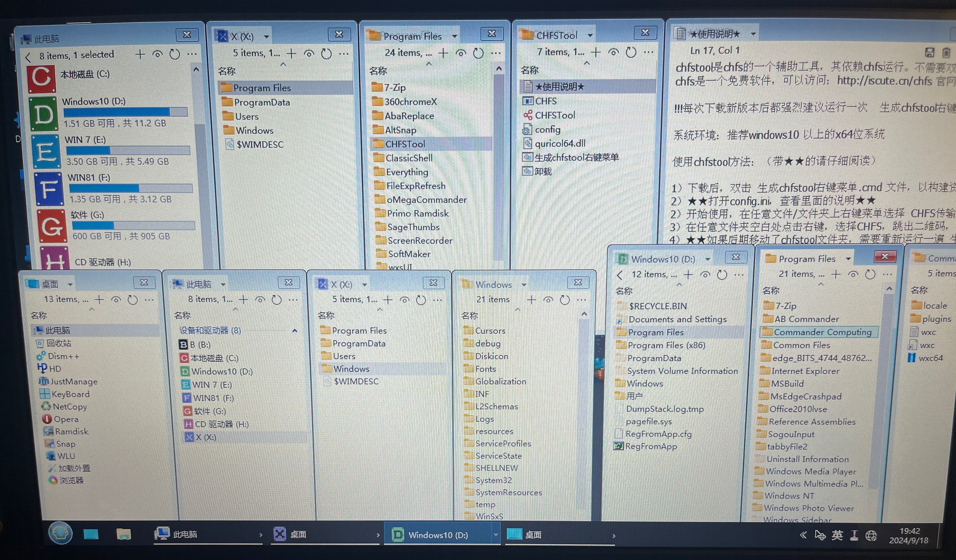Click WIN 7 (E:) capacity bar
Viewport: 956px width, 560px height.
[x=128, y=150]
